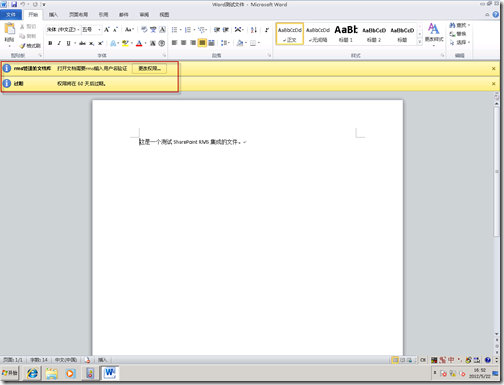Open Internet Explorer from taskbar

point(32,373)
